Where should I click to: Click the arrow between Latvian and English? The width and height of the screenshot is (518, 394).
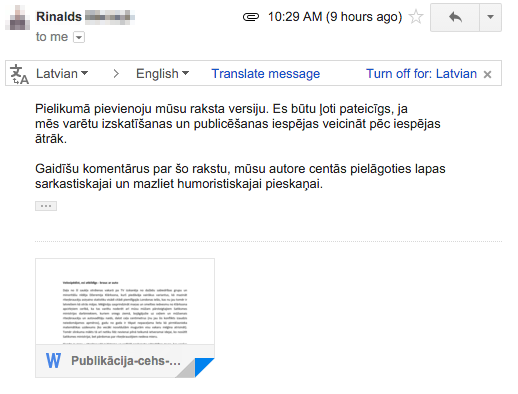tap(116, 74)
